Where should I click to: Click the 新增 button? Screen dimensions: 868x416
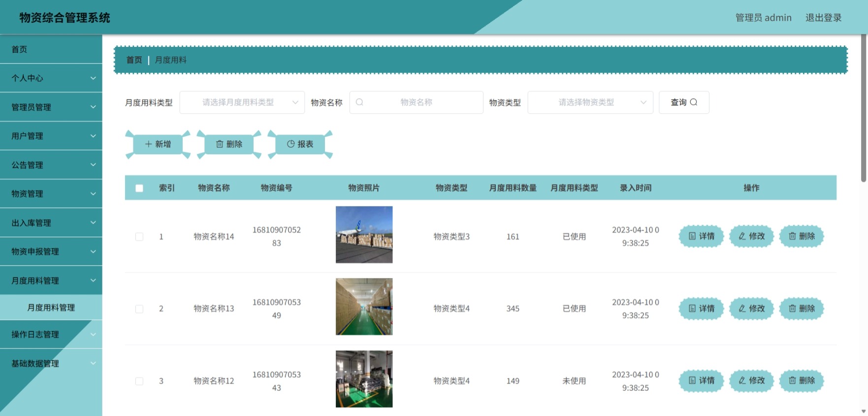[x=158, y=144]
